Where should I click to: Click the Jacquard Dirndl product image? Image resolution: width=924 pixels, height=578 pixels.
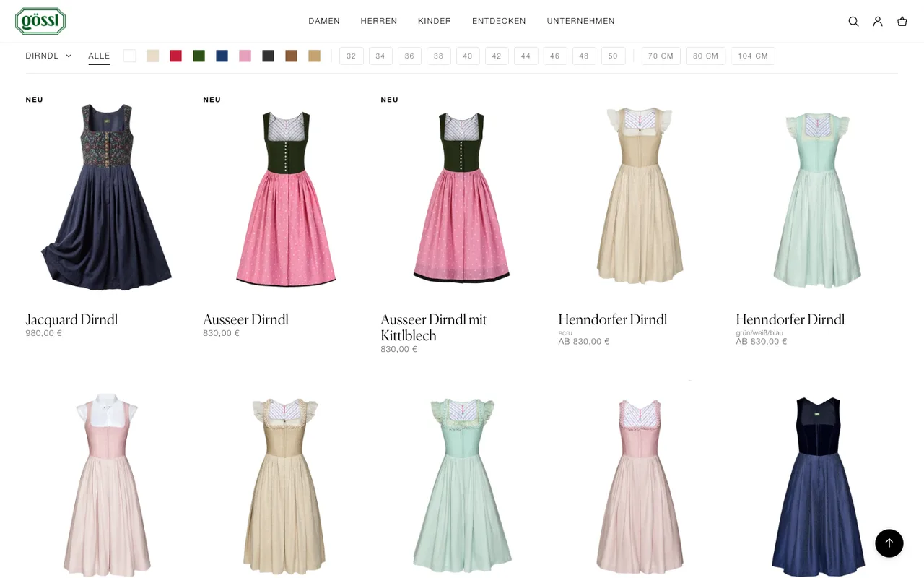[x=107, y=197]
